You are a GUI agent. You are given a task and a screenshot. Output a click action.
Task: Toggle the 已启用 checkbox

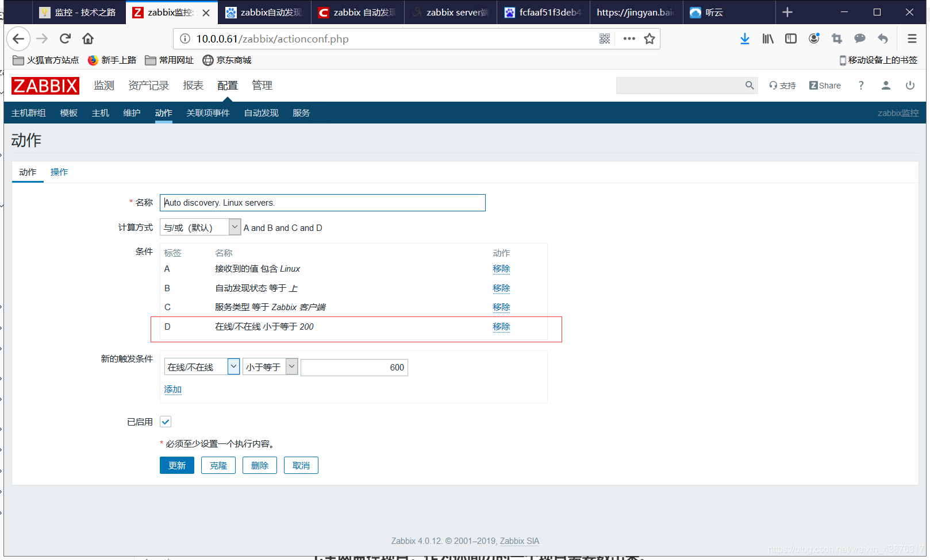166,422
